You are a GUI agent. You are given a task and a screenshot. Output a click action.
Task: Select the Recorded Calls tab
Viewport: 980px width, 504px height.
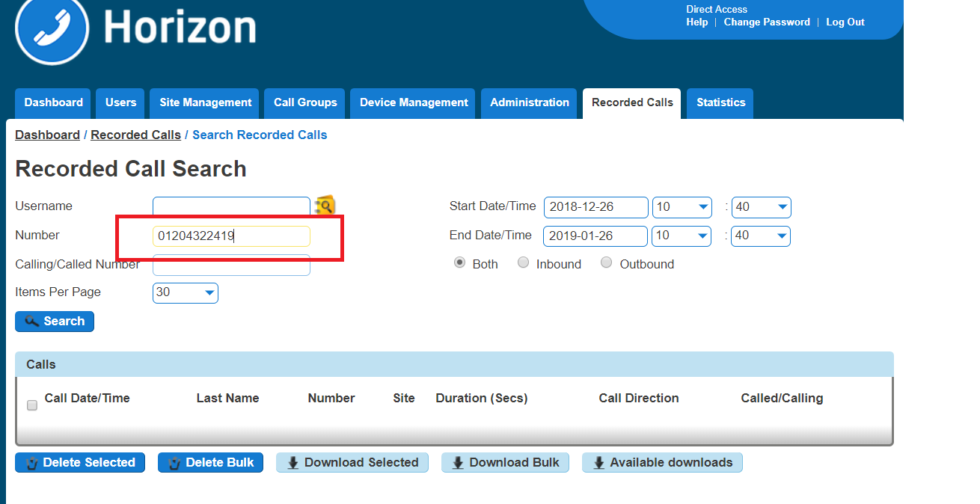tap(632, 103)
